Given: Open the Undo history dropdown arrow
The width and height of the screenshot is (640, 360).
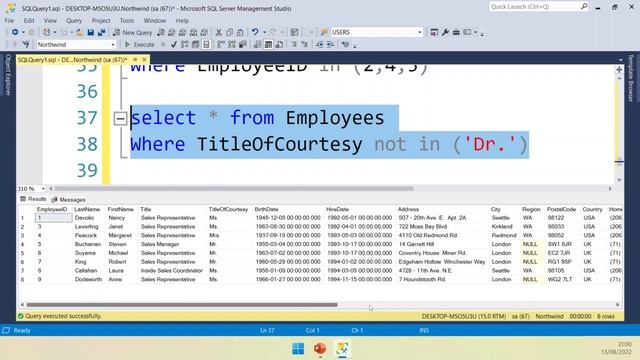Looking at the screenshot, I should (x=264, y=32).
